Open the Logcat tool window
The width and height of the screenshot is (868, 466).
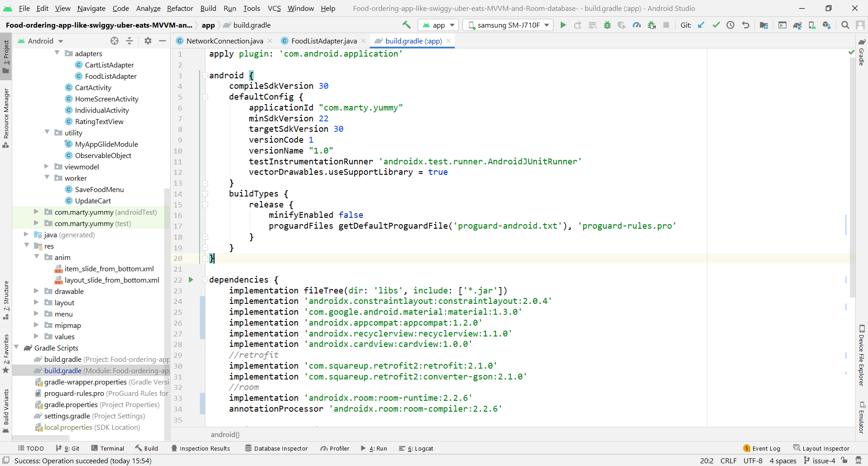(x=416, y=448)
